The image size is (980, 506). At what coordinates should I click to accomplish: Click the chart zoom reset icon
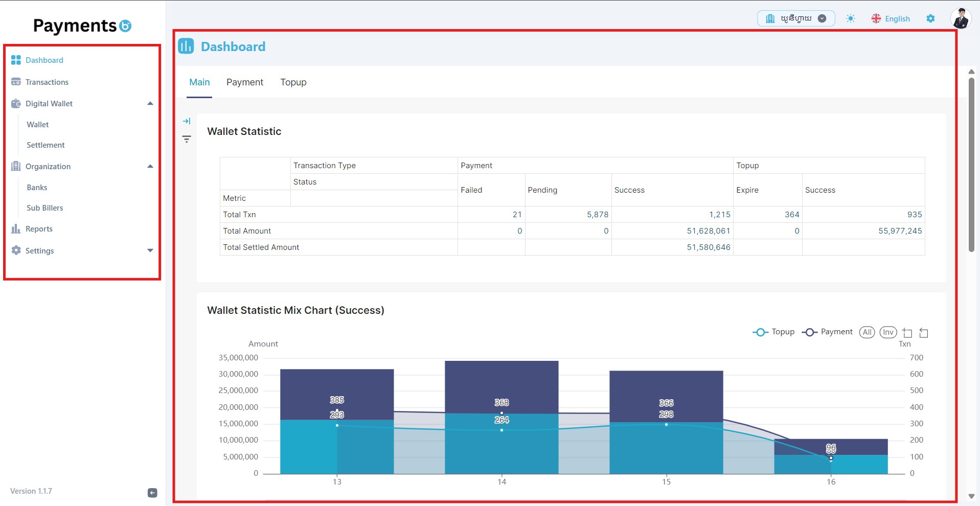(x=924, y=333)
